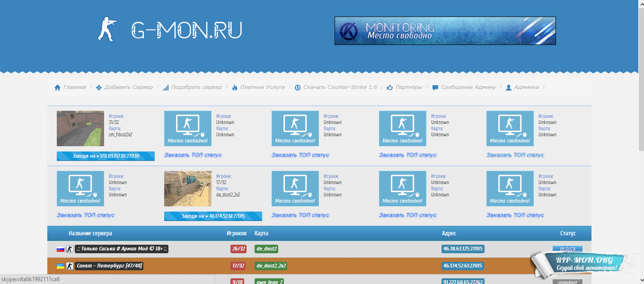644x284 pixels.
Task: Click the Статус column header
Action: (x=568, y=233)
